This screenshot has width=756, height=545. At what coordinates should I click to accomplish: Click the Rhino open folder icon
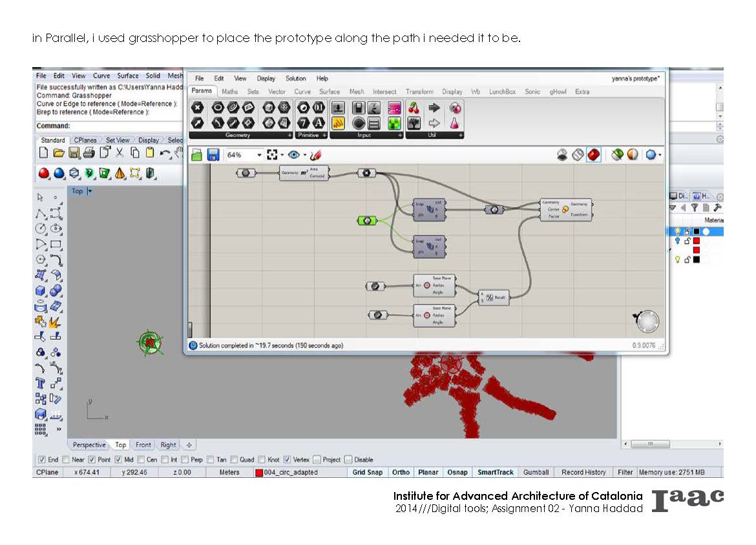click(x=59, y=153)
